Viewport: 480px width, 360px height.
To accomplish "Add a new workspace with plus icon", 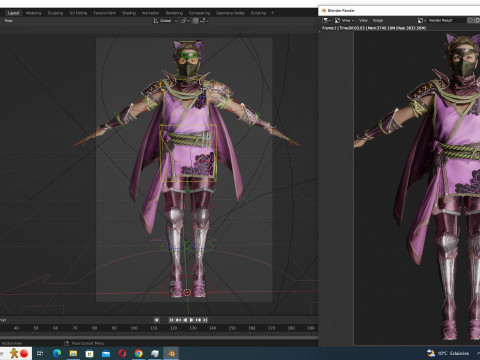I will [x=272, y=13].
